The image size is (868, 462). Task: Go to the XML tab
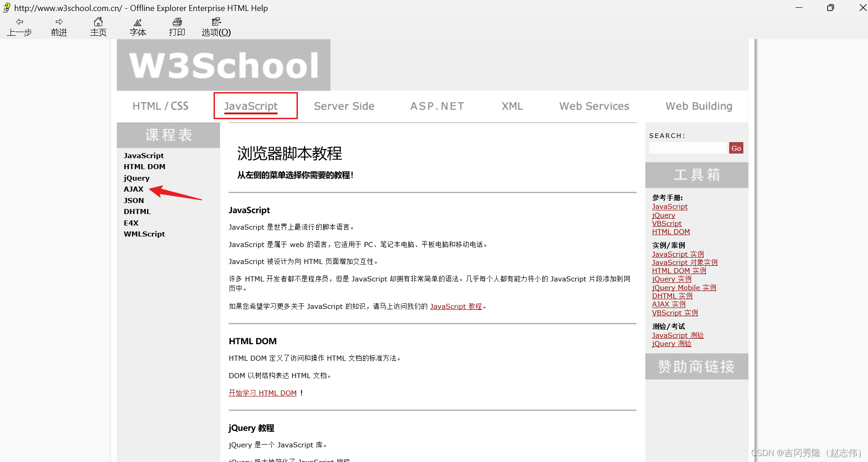click(x=512, y=106)
